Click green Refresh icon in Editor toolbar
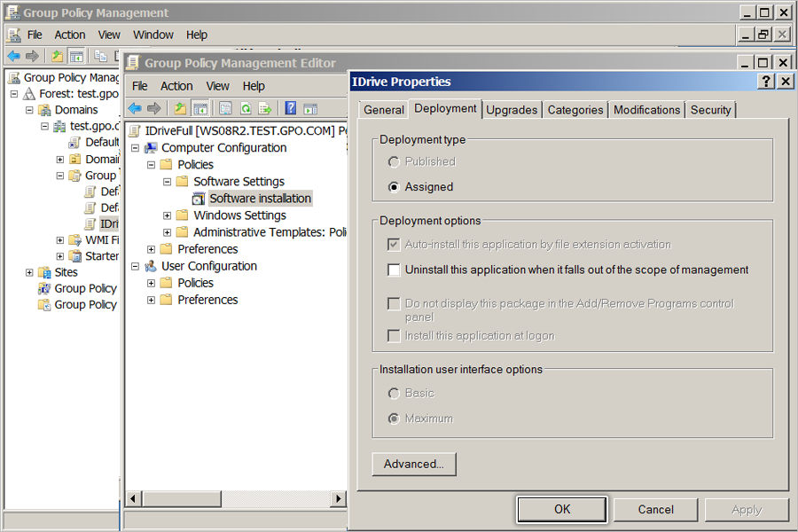The width and height of the screenshot is (798, 532). point(246,108)
